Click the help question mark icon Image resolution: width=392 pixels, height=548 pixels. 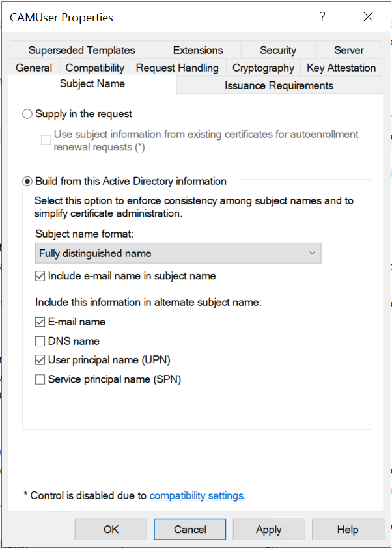pyautogui.click(x=322, y=18)
